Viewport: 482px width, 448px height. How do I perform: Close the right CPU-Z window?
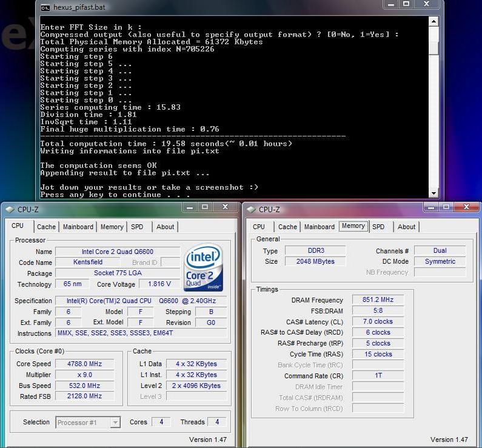[467, 207]
